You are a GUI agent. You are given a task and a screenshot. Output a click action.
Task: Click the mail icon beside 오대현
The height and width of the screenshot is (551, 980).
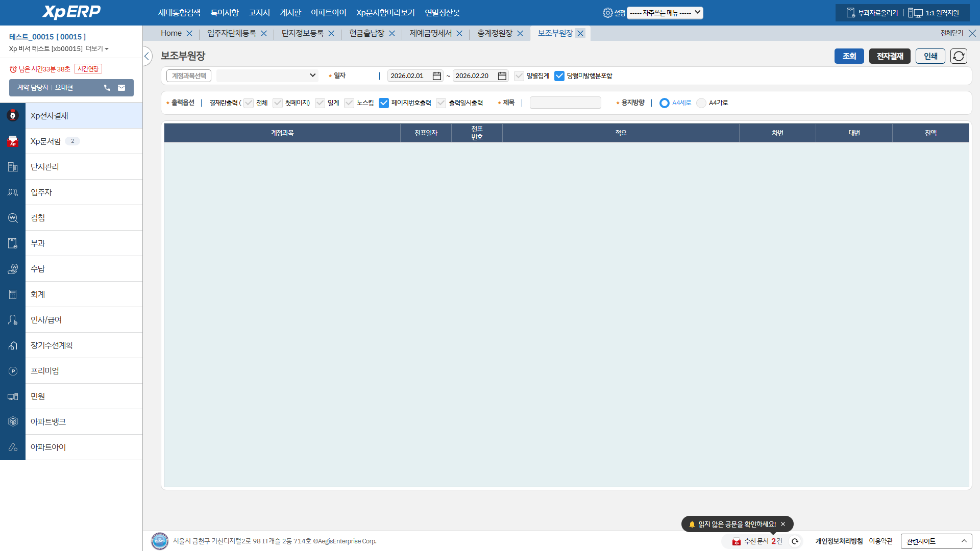121,88
